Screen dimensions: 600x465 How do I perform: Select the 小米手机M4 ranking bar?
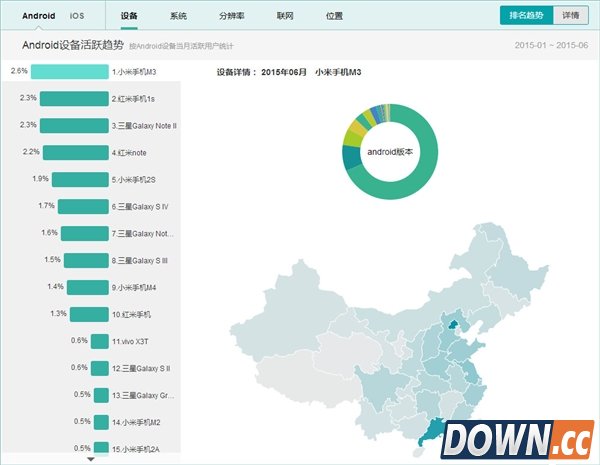[87, 287]
